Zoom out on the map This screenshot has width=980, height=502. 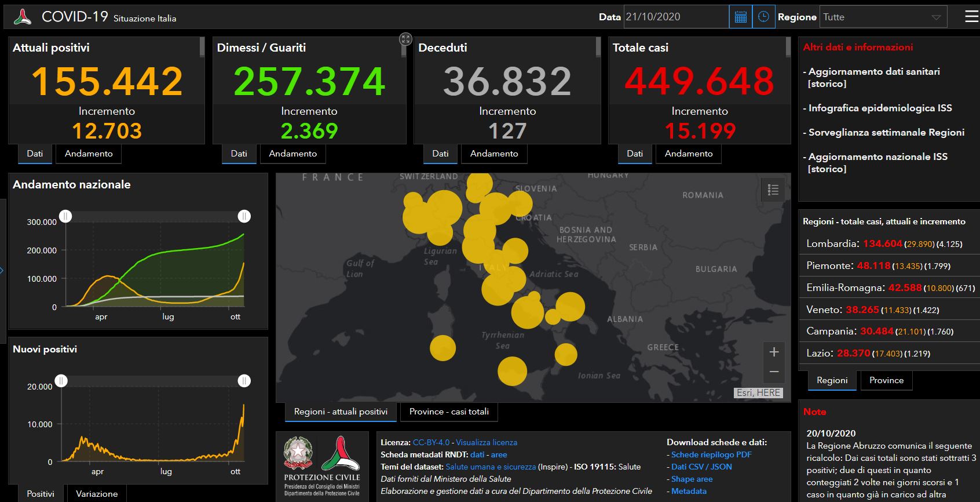tap(774, 372)
